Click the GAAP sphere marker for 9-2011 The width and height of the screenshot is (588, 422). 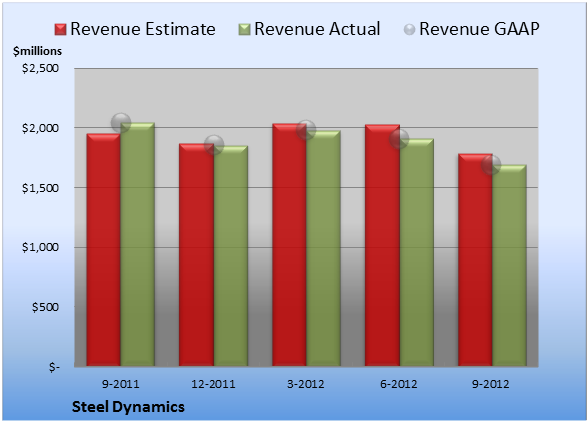tap(121, 123)
